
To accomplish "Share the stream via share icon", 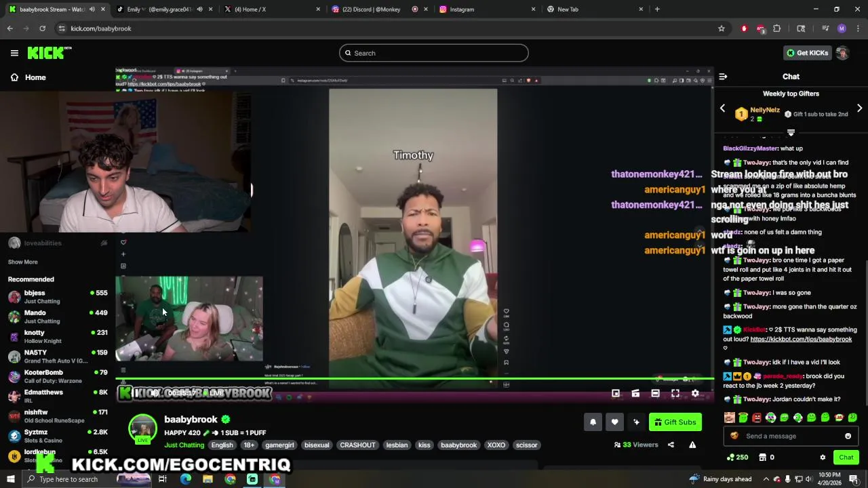I will click(671, 445).
